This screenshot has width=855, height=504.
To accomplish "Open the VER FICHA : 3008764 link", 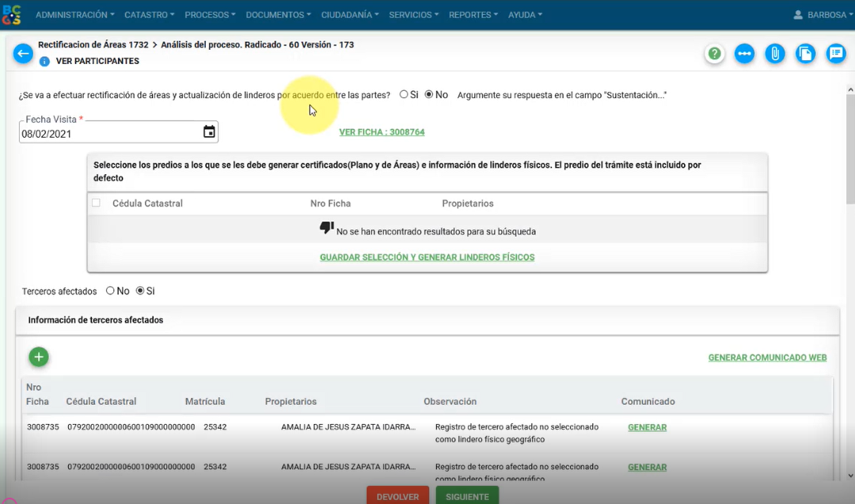I will click(382, 132).
